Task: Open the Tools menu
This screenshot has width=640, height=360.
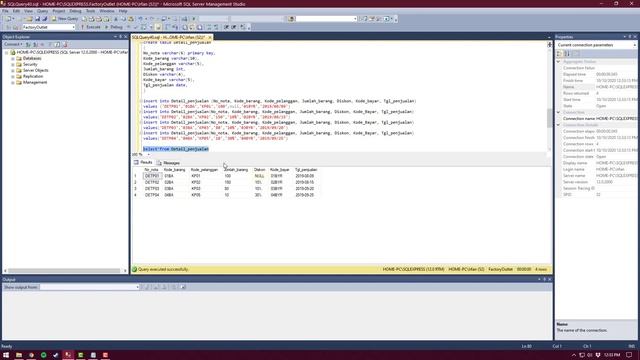Action: [x=90, y=11]
